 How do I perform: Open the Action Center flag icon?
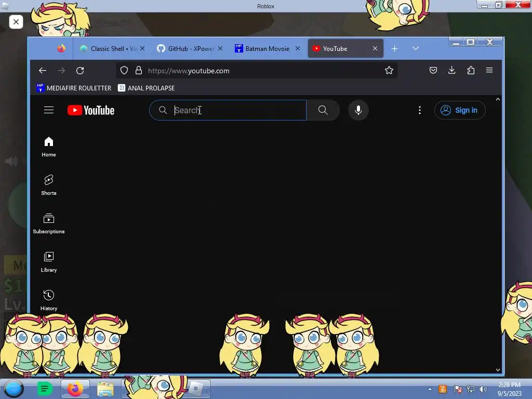tap(458, 389)
